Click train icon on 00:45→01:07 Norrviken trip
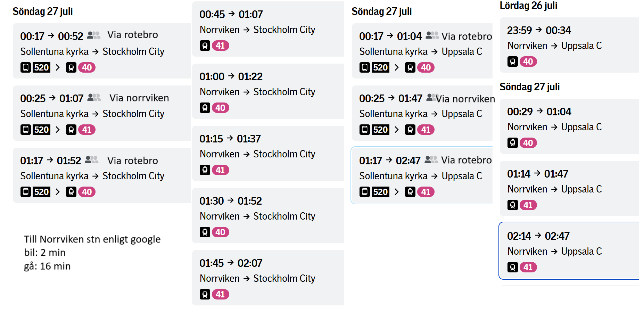644x312 pixels. (x=205, y=46)
